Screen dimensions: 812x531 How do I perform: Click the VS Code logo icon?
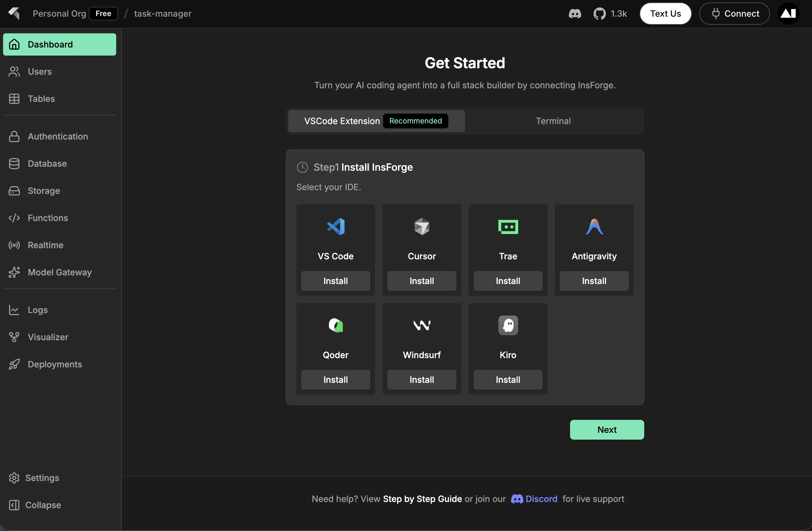pyautogui.click(x=336, y=227)
